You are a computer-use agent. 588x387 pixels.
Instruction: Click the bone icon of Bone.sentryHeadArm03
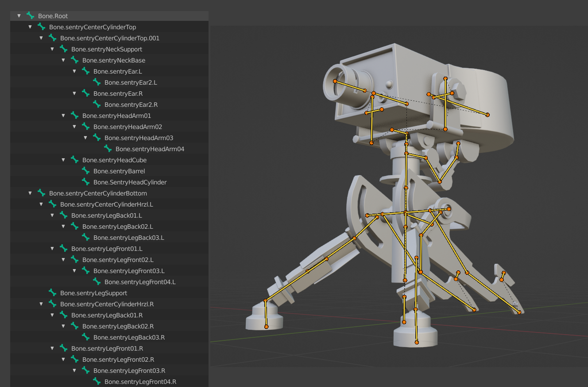(x=97, y=137)
